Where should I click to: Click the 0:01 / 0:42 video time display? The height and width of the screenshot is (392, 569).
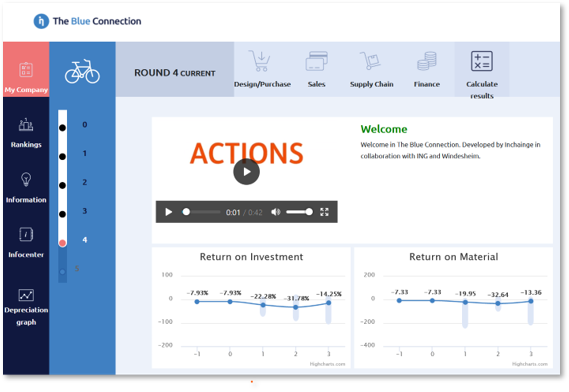pos(244,212)
